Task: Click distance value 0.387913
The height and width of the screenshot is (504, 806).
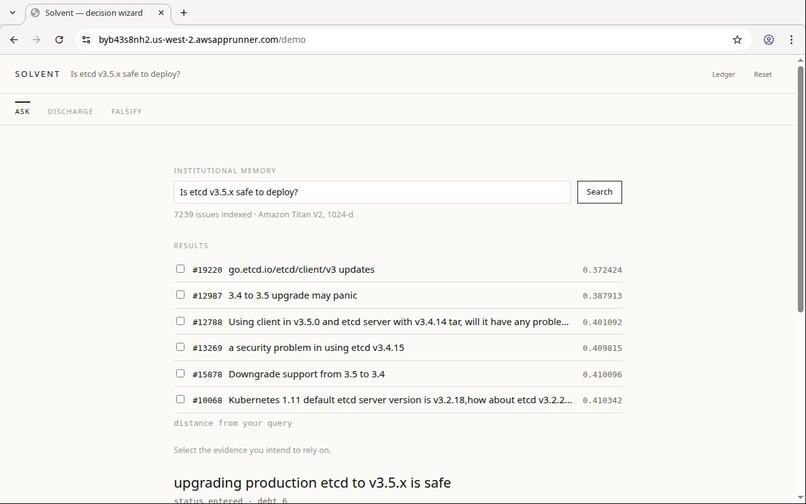Action: 602,296
